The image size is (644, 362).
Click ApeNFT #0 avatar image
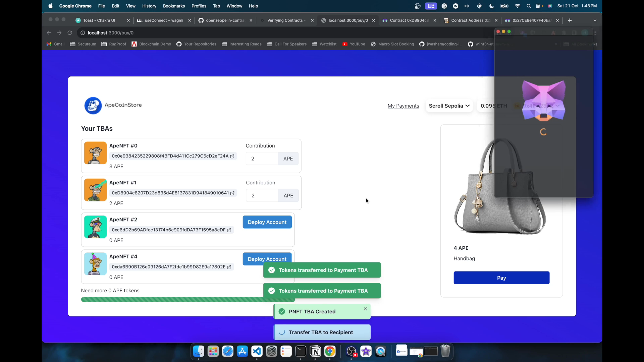pos(95,153)
